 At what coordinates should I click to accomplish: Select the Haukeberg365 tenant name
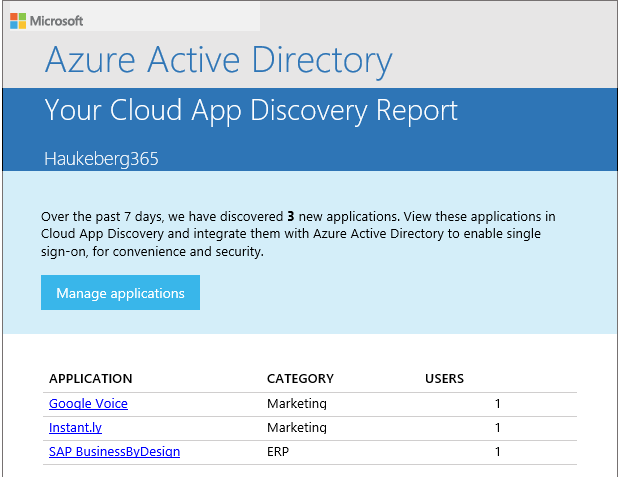tap(101, 158)
